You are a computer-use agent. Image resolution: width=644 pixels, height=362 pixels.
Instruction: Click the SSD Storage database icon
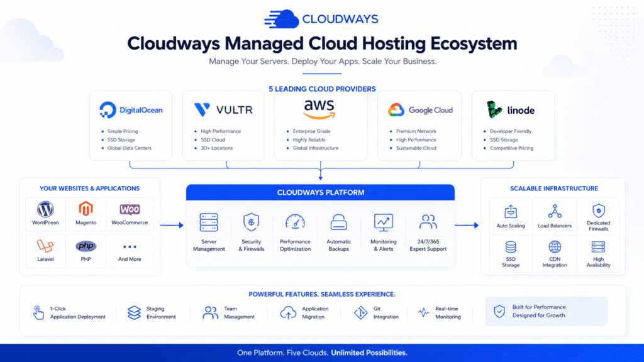click(511, 247)
